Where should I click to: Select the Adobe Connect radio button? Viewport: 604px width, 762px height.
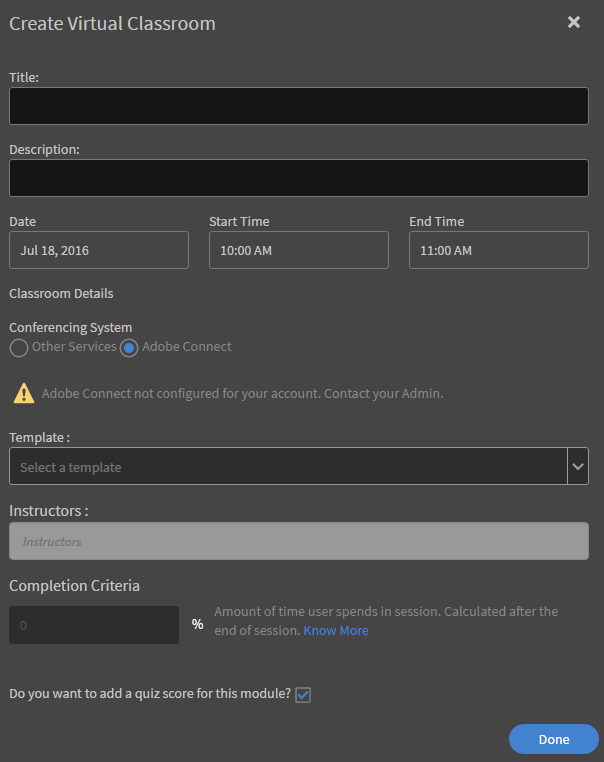tap(129, 348)
